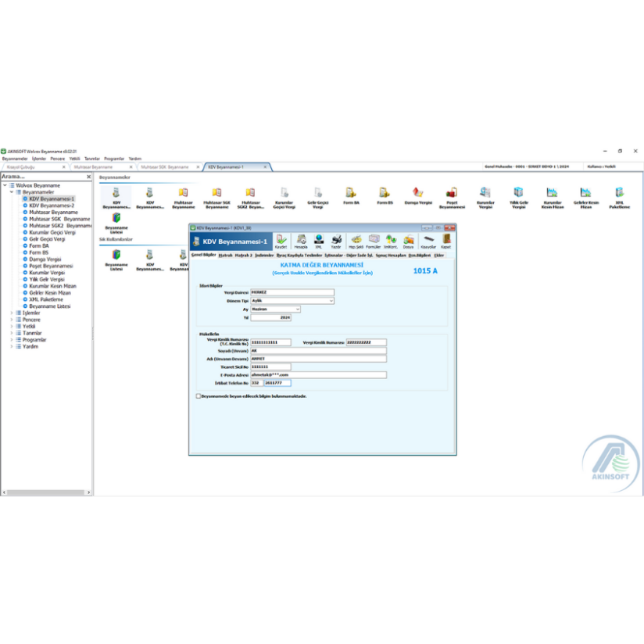Open the Poşet Beyannamesi icon
Viewport: 644px width, 644px height.
click(452, 195)
